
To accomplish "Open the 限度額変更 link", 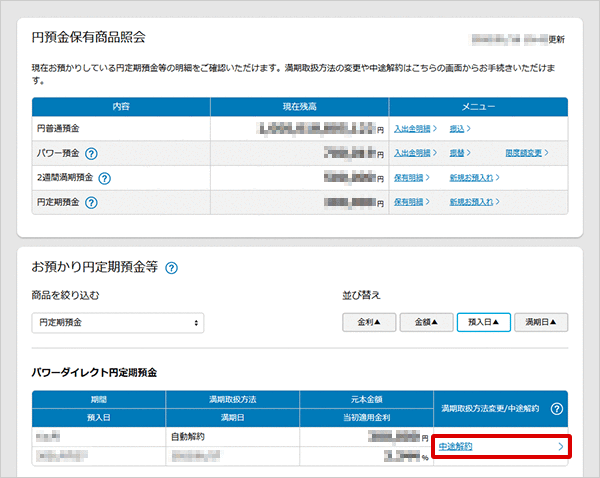I will 527,153.
